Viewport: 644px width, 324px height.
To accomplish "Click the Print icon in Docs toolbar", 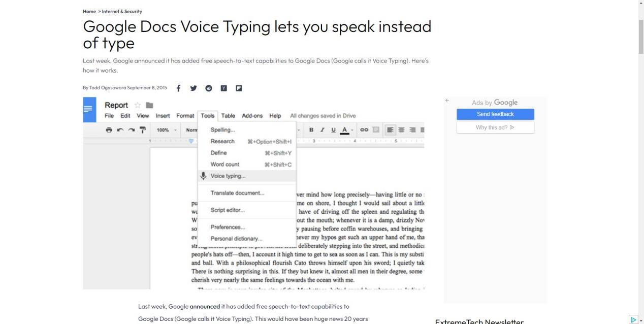I will [109, 130].
